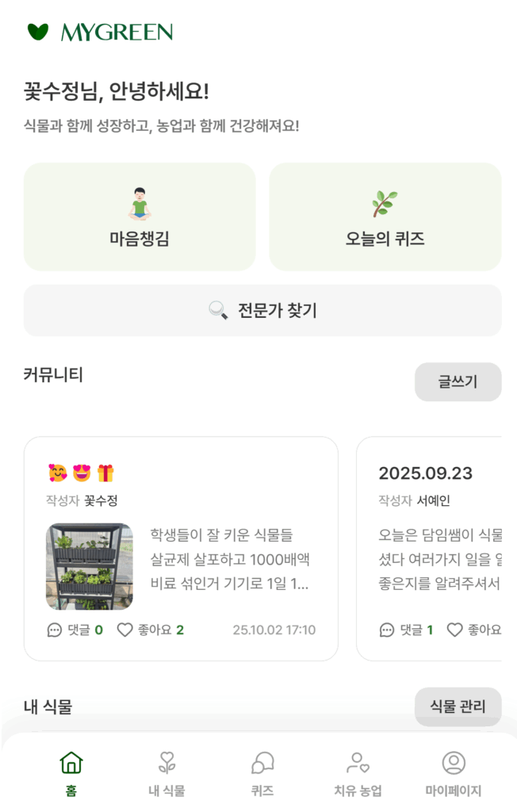This screenshot has height=812, width=517.
Task: Go to the 퀴즈 tab
Action: coord(262,773)
